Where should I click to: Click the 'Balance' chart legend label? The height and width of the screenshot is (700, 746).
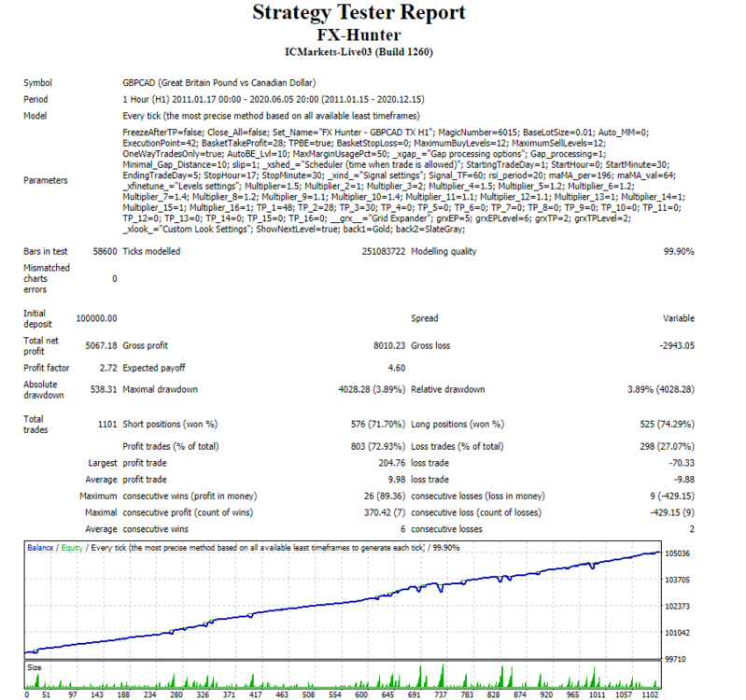coord(40,548)
